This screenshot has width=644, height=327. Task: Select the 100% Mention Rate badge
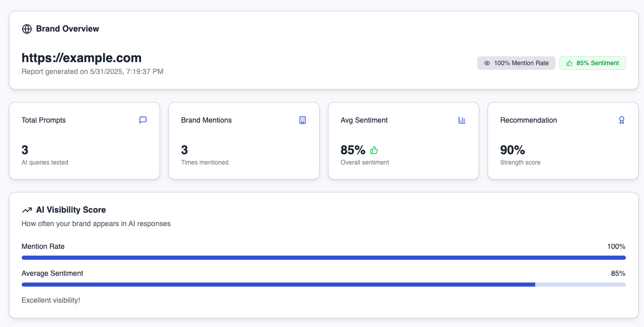point(516,63)
